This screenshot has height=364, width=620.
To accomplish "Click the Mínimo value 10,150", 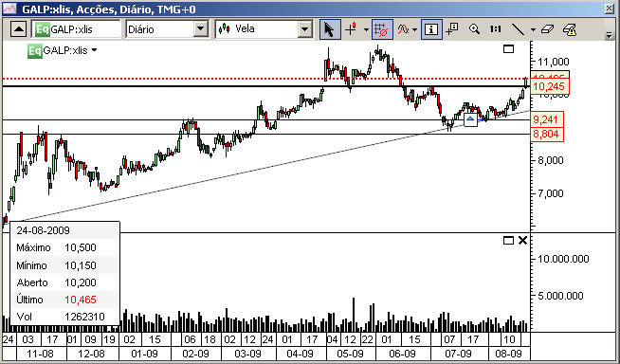I will 81,265.
